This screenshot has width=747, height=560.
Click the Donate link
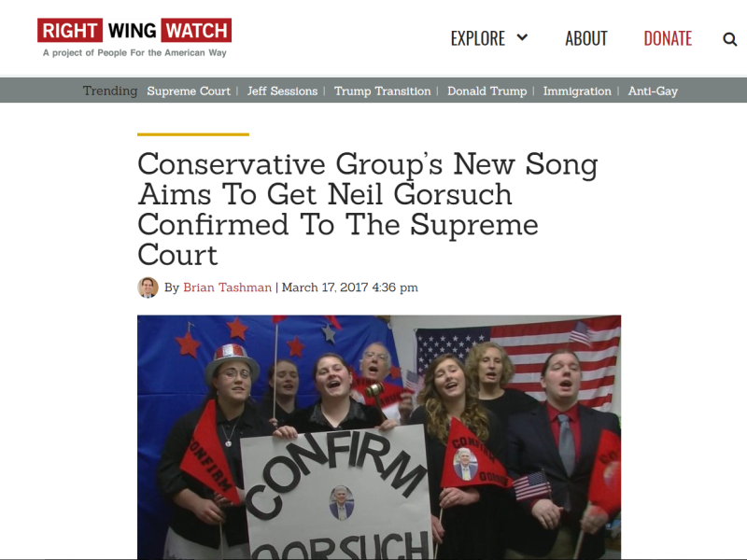pos(668,38)
